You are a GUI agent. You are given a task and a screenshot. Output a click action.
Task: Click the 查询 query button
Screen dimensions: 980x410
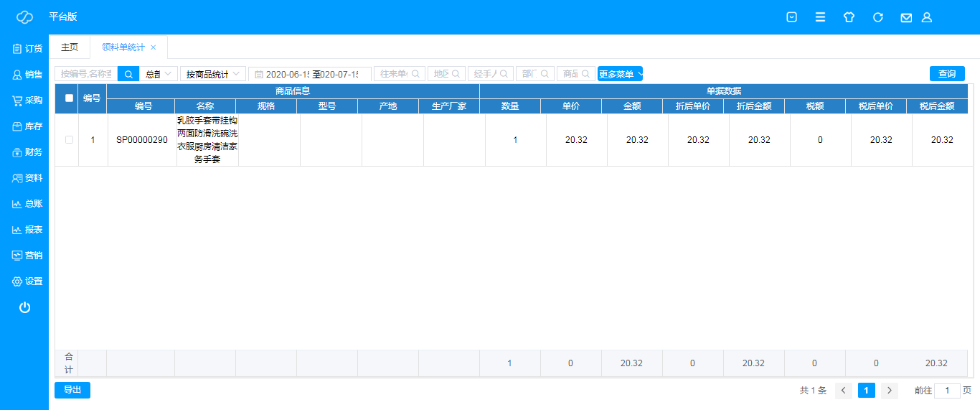click(947, 74)
